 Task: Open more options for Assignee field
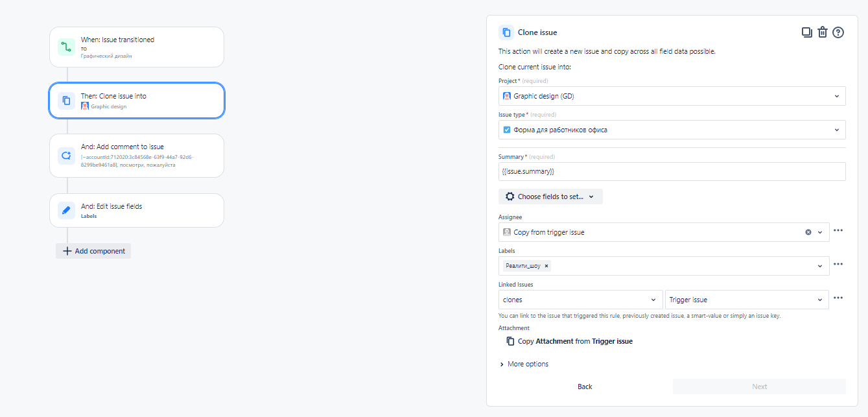[x=838, y=231]
